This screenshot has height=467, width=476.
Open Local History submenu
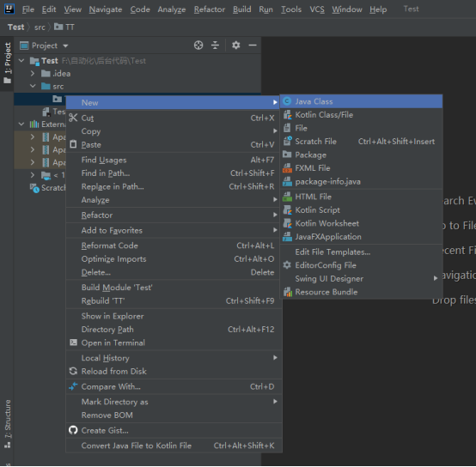click(174, 358)
